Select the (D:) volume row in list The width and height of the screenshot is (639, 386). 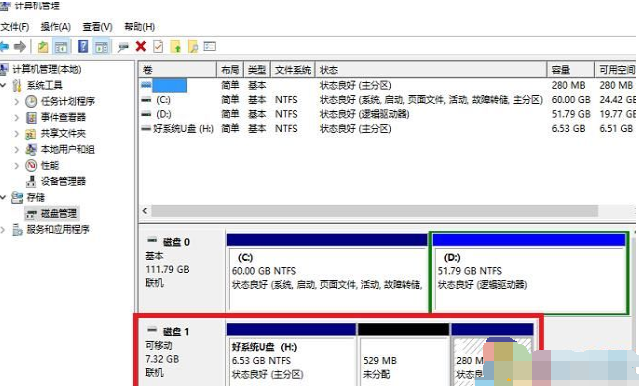[388, 114]
